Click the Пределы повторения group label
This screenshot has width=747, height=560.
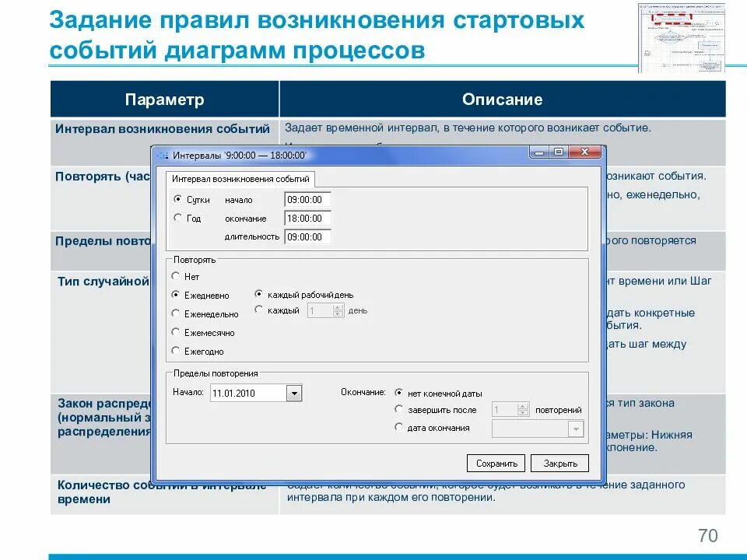[x=216, y=374]
